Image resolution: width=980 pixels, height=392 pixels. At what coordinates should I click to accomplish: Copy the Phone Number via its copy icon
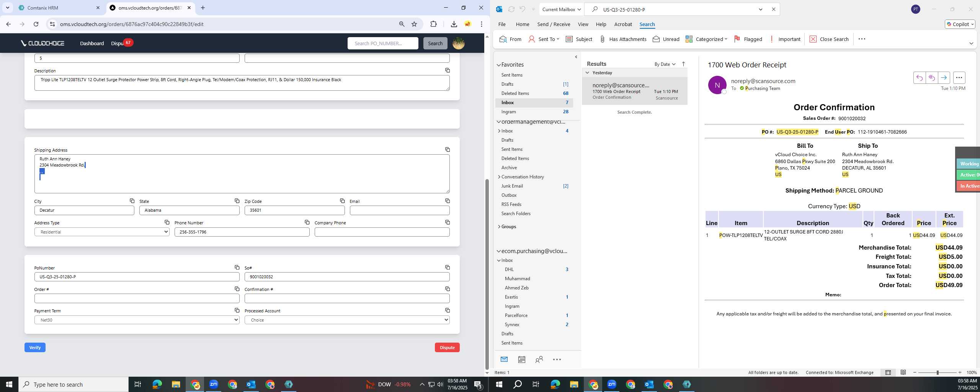click(307, 222)
